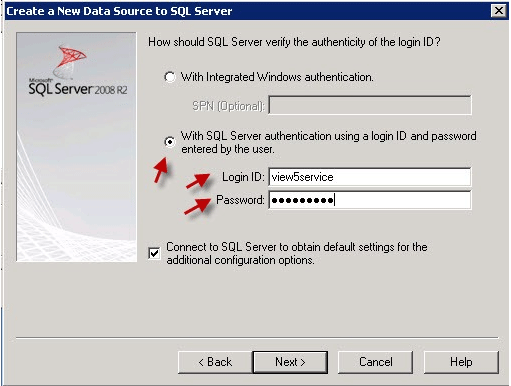Click the disabled SPN (Optional) field
Viewport: 511px width, 386px height.
370,105
